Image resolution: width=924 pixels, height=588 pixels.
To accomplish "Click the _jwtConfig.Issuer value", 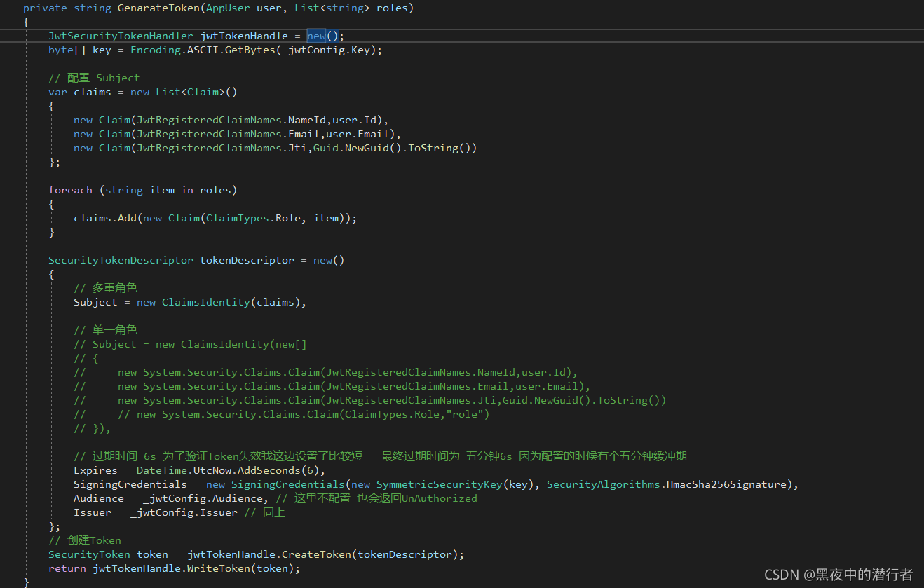I will coord(184,512).
